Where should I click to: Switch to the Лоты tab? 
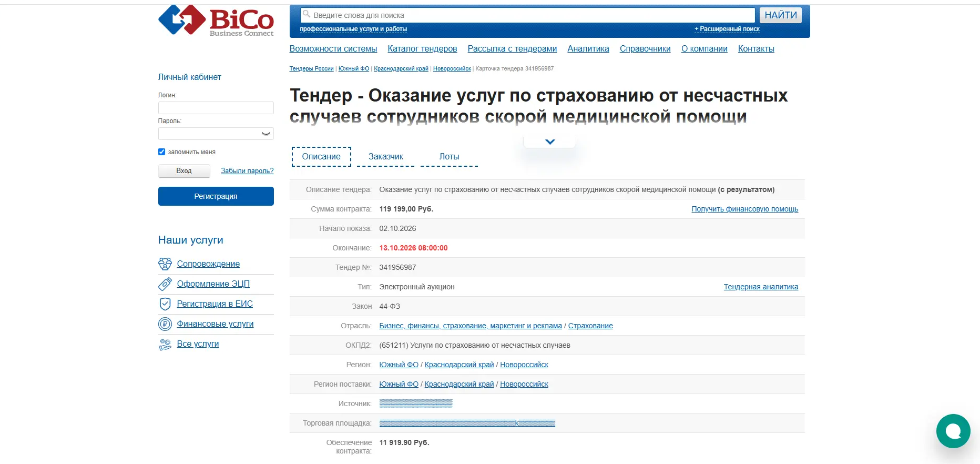(x=449, y=157)
